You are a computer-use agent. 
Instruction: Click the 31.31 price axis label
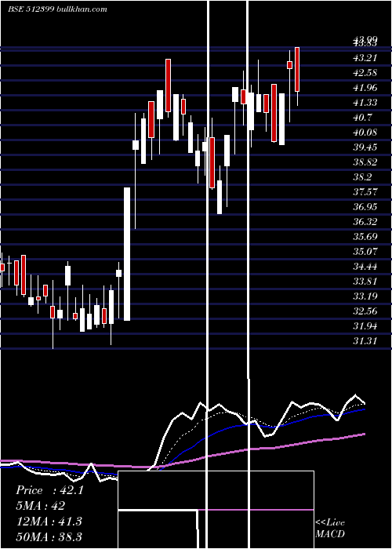[365, 341]
